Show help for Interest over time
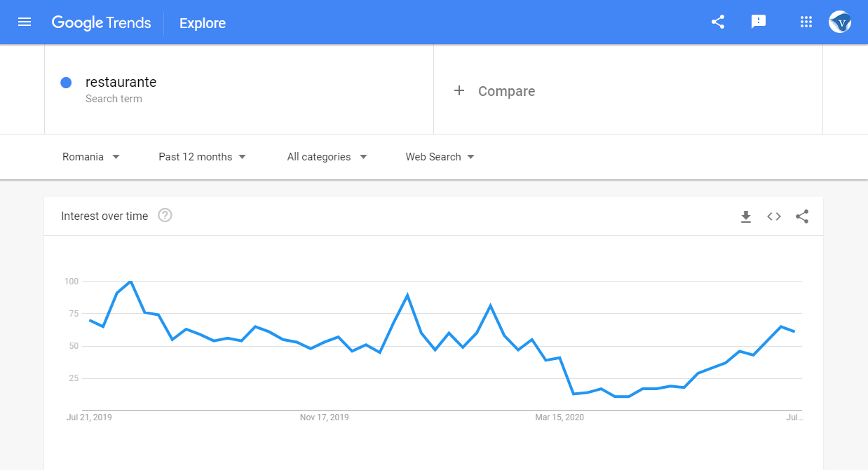 pos(165,215)
